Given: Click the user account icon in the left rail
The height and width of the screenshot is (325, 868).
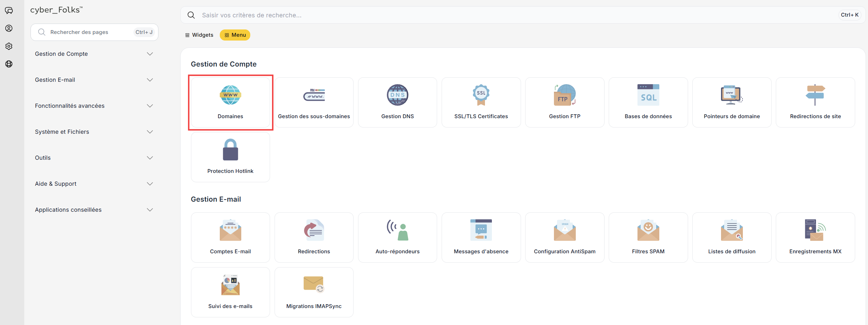Looking at the screenshot, I should (9, 28).
